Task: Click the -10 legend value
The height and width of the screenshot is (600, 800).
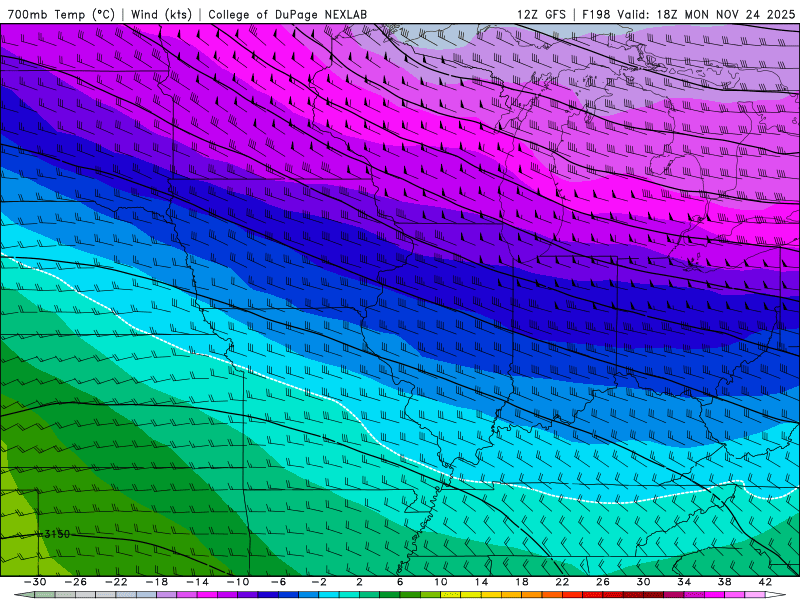Action: (238, 582)
